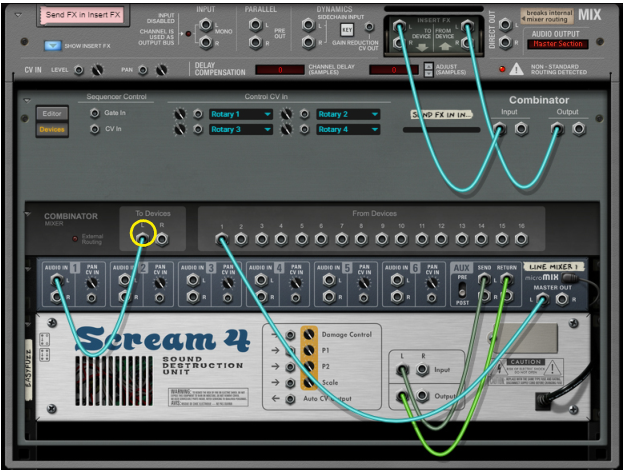Click the Show Insert FX arrow button
624x470 pixels.
52,46
